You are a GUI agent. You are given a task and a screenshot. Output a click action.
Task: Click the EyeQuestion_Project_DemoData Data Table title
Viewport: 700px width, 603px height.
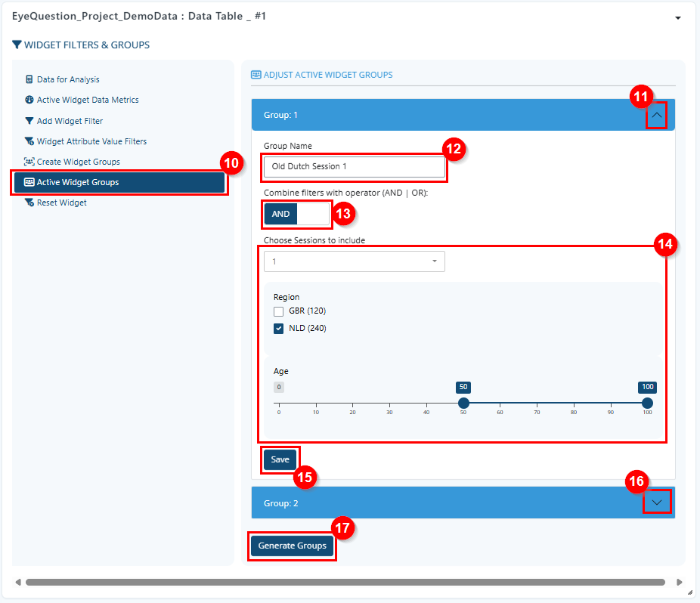coord(139,16)
